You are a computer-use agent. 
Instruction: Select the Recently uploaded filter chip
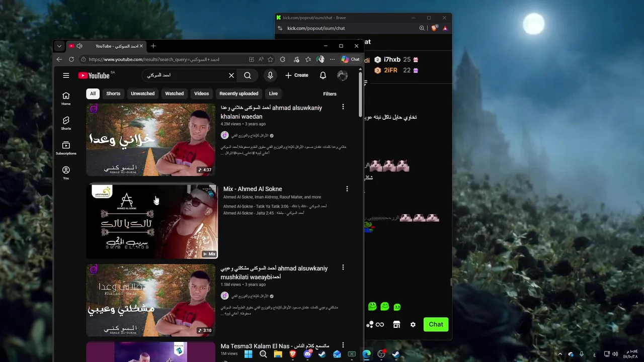point(239,94)
